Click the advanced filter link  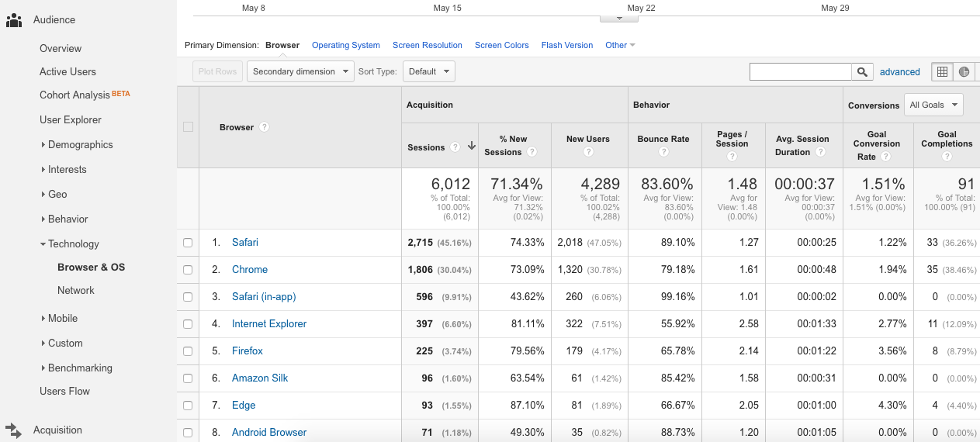899,72
